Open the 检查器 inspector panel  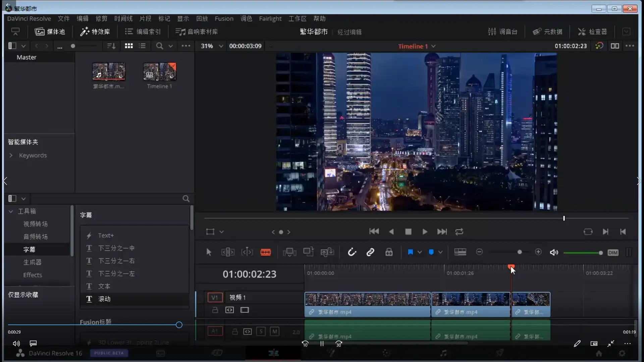[592, 32]
